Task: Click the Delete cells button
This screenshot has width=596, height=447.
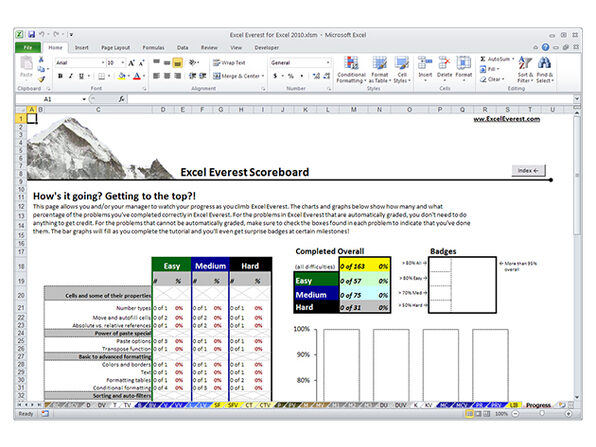Action: pos(444,70)
